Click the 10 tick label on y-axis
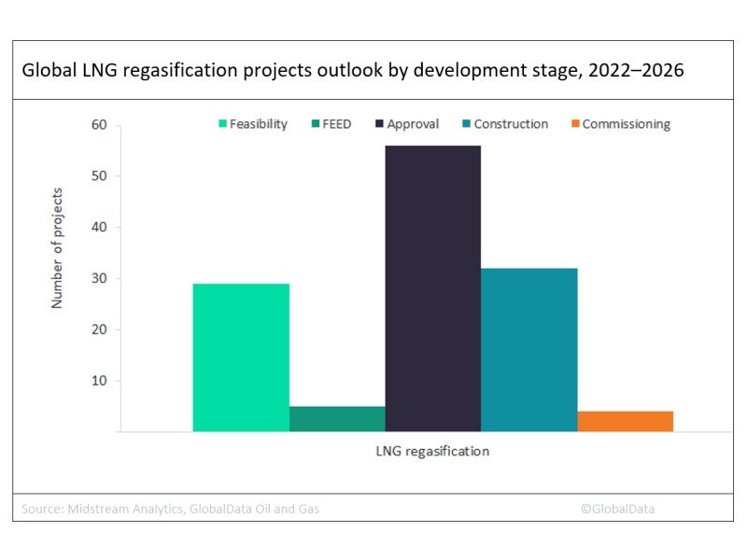This screenshot has height=560, width=747. [x=100, y=381]
